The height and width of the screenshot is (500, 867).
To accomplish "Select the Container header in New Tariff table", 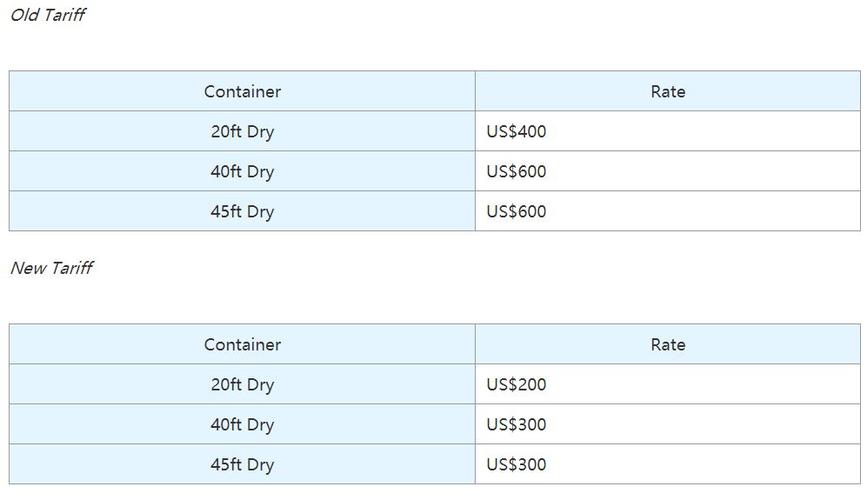I will 242,345.
